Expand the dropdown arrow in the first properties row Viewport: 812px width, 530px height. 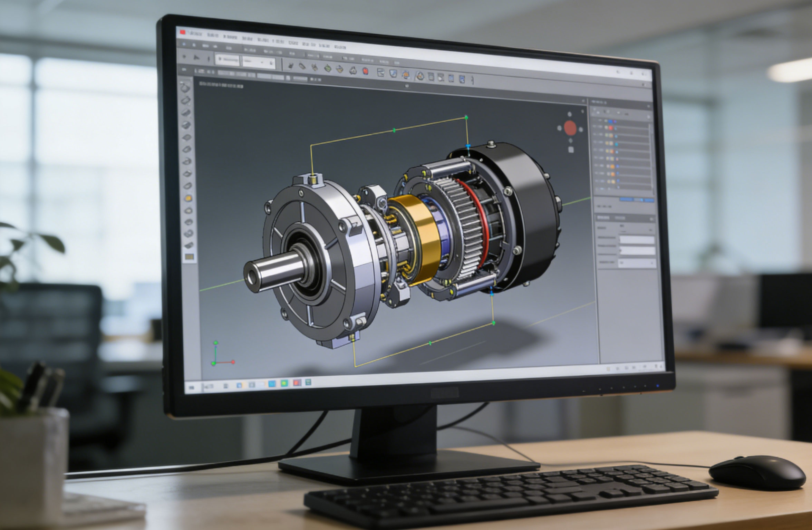point(651,229)
